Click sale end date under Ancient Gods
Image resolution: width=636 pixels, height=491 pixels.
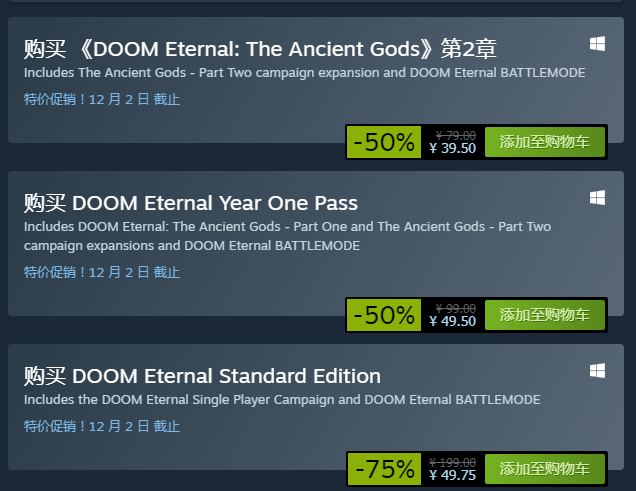(101, 99)
